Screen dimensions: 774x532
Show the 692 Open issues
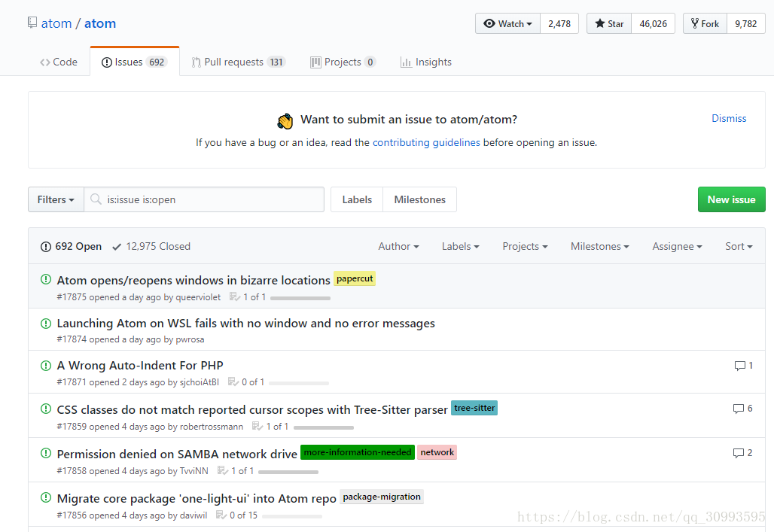tap(71, 246)
